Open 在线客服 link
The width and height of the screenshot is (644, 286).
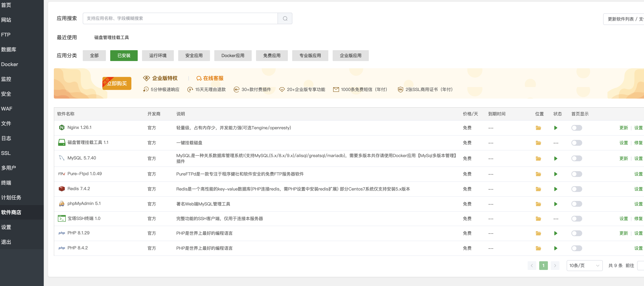pyautogui.click(x=210, y=78)
